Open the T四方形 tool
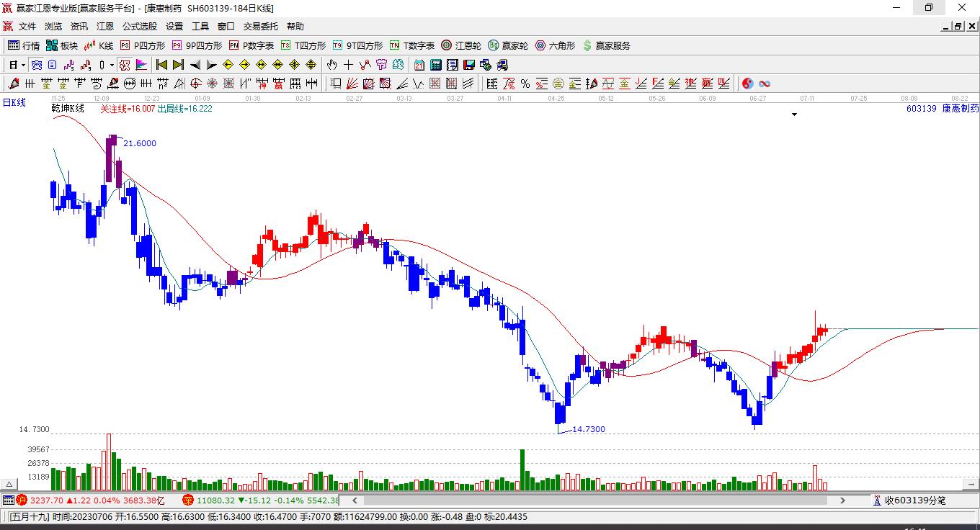The height and width of the screenshot is (530, 980). pos(303,45)
